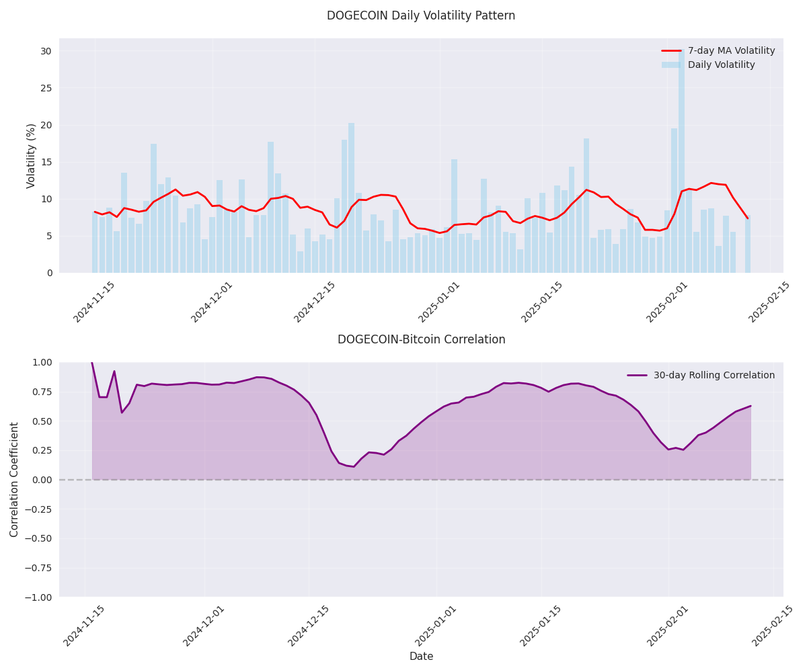Click the "DOGECOIN Daily Volatility Pattern" chart title
Viewport: 807px width, 672px height.
[x=421, y=15]
